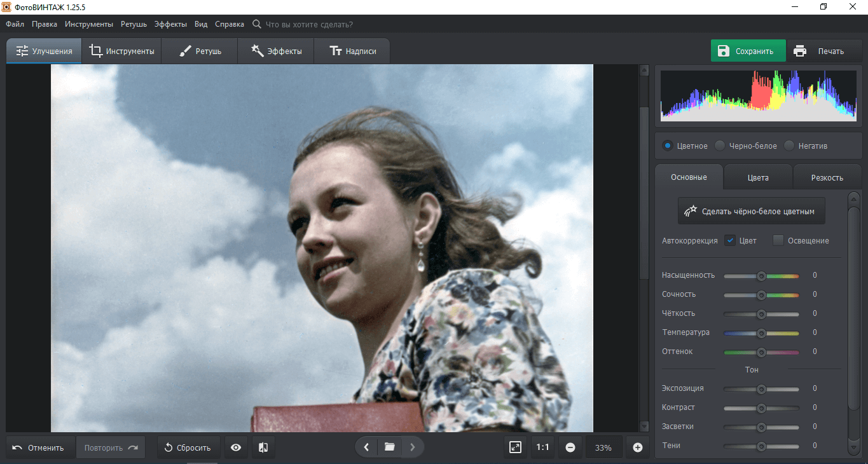The width and height of the screenshot is (868, 464).
Task: Open the Надписи toolbar tab
Action: click(x=352, y=51)
